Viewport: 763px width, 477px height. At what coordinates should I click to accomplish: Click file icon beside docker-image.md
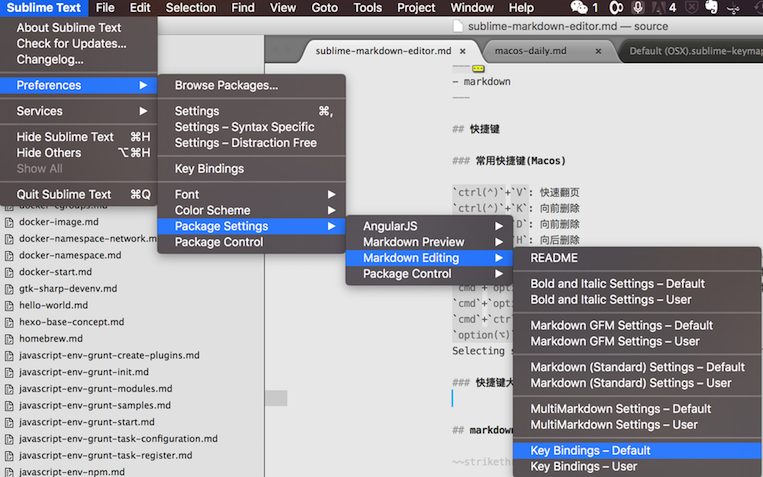click(9, 222)
